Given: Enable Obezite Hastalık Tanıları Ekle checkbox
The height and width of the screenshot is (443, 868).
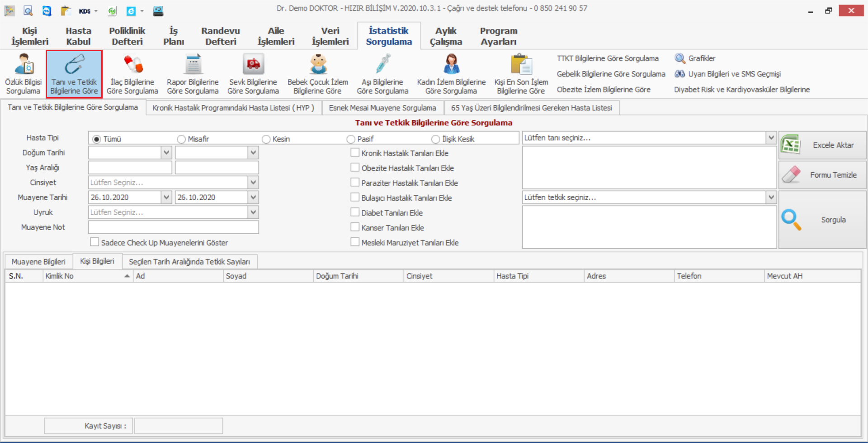Looking at the screenshot, I should pos(355,168).
